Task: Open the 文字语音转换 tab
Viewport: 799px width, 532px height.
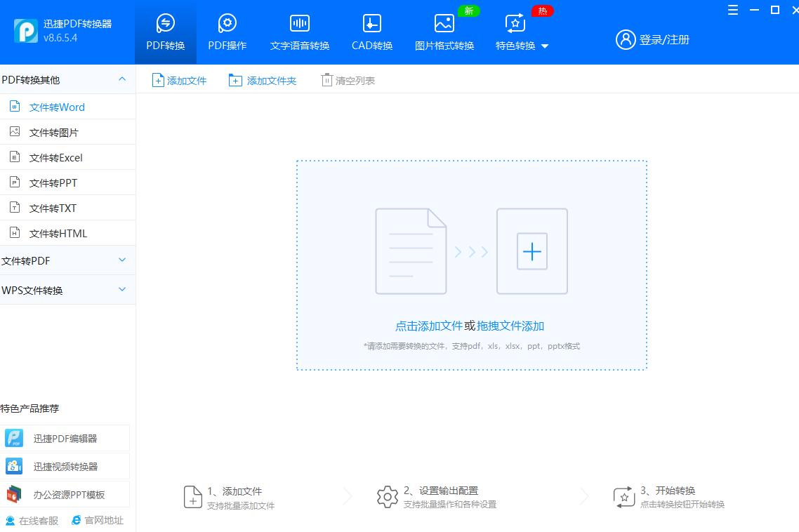Action: pyautogui.click(x=300, y=32)
